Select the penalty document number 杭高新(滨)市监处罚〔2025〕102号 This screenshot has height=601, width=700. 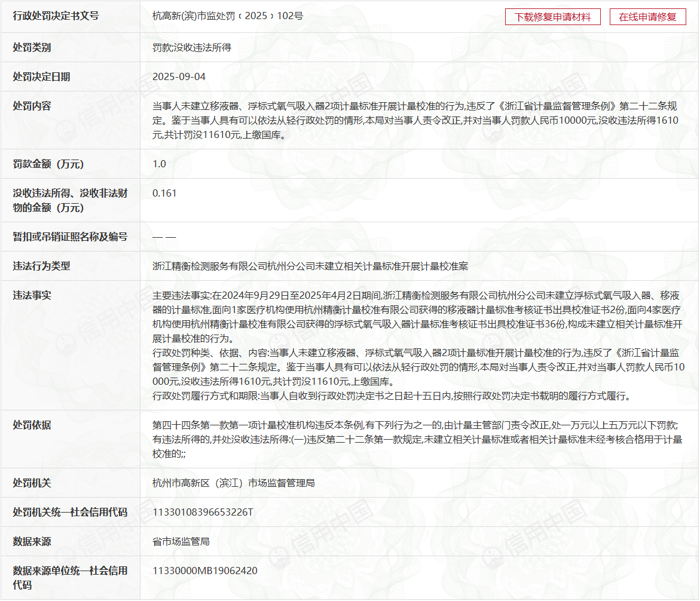[228, 16]
